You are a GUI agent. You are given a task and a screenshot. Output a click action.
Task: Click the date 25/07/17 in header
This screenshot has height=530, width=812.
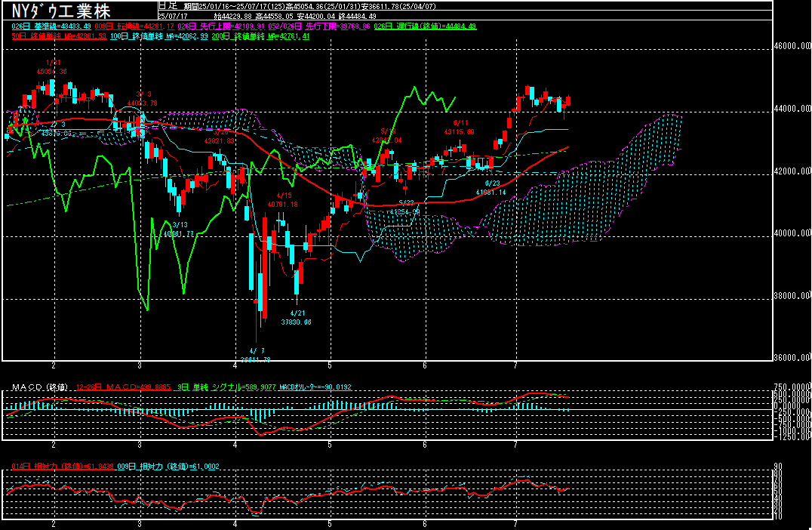coord(173,16)
